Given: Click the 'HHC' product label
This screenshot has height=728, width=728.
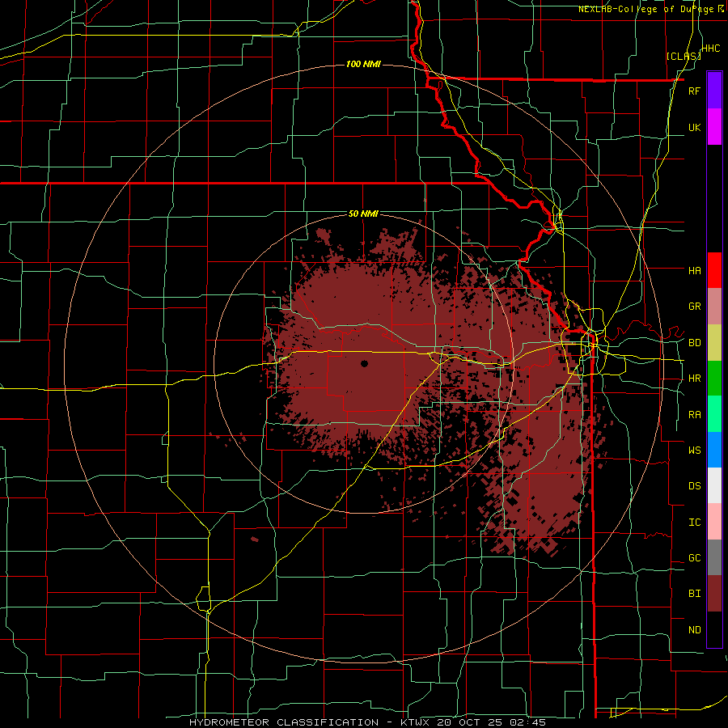Looking at the screenshot, I should (x=710, y=49).
